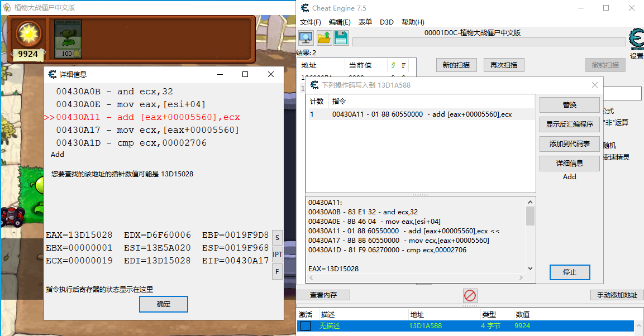The width and height of the screenshot is (644, 336).
Task: Click the 显示反汇编程序 button
Action: tap(569, 124)
